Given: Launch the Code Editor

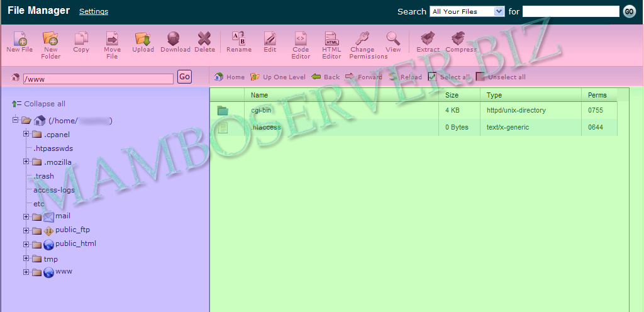Looking at the screenshot, I should coord(301,45).
